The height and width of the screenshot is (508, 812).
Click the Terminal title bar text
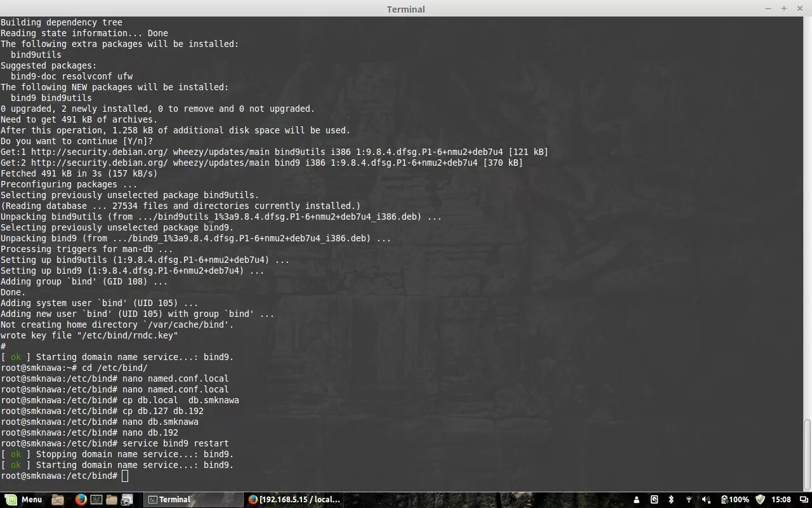[x=406, y=9]
